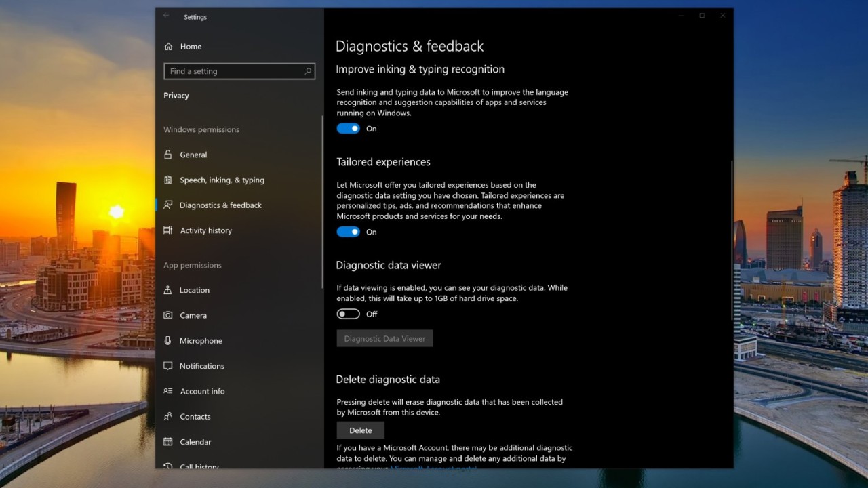Open General privacy settings
The image size is (868, 488).
tap(239, 155)
